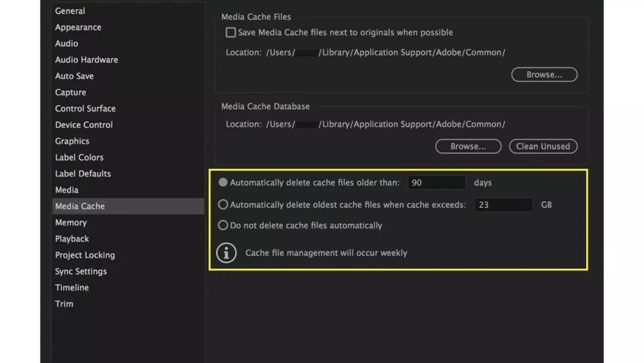Show Auto Save preferences
This screenshot has height=363, width=644.
click(x=75, y=76)
